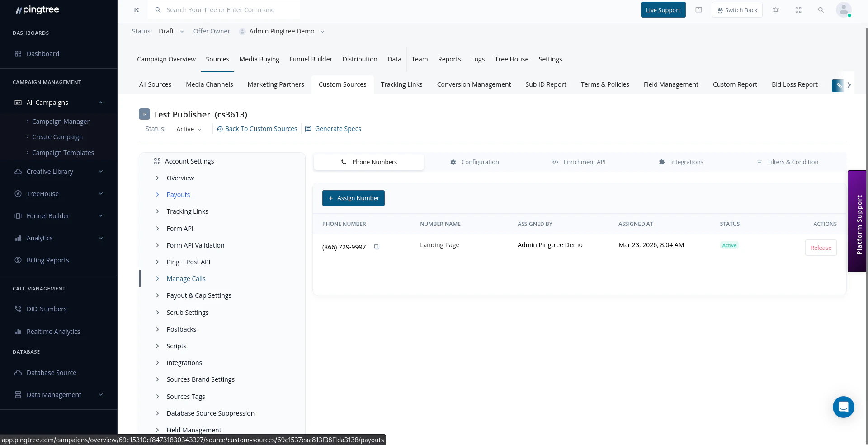Image resolution: width=868 pixels, height=445 pixels.
Task: Collapse the All Campaigns menu
Action: (x=101, y=103)
